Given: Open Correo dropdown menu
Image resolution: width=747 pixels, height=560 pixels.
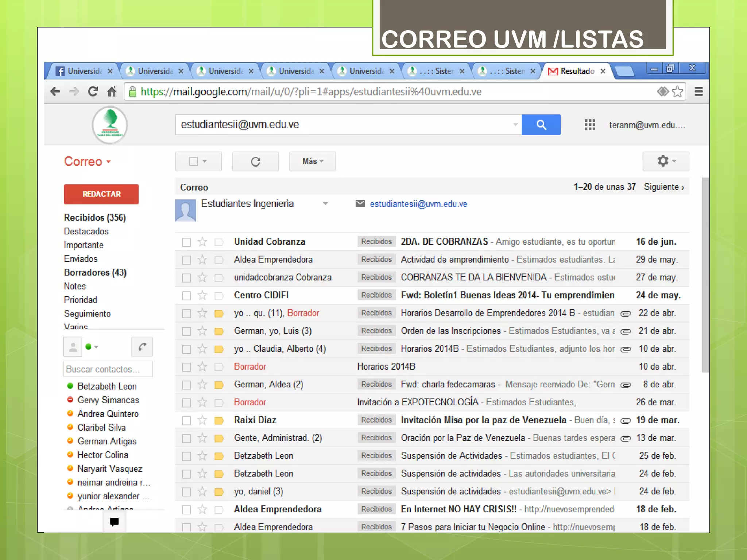Looking at the screenshot, I should (x=87, y=162).
